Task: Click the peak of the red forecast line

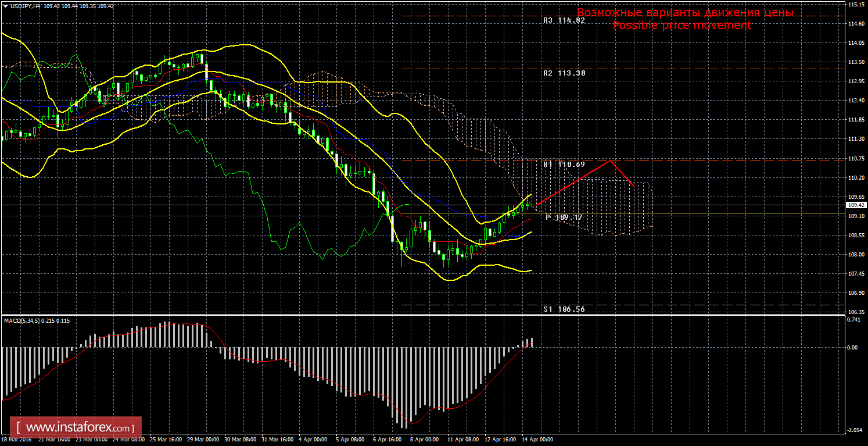Action: [609, 160]
